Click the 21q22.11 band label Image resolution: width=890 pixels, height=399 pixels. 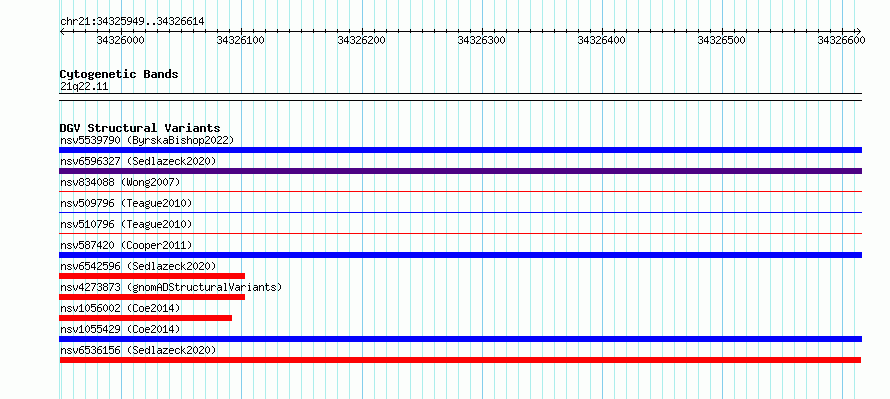click(84, 86)
